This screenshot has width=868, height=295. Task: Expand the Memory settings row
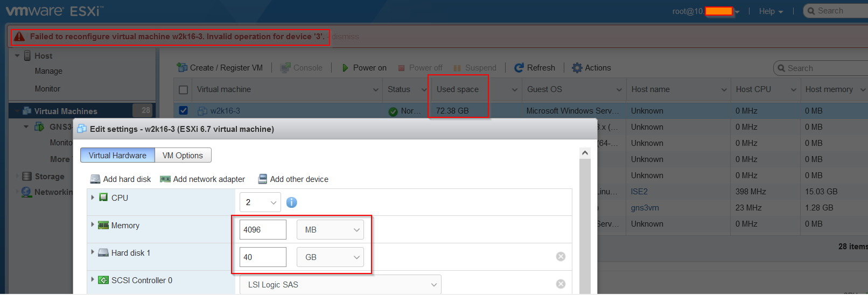point(93,225)
